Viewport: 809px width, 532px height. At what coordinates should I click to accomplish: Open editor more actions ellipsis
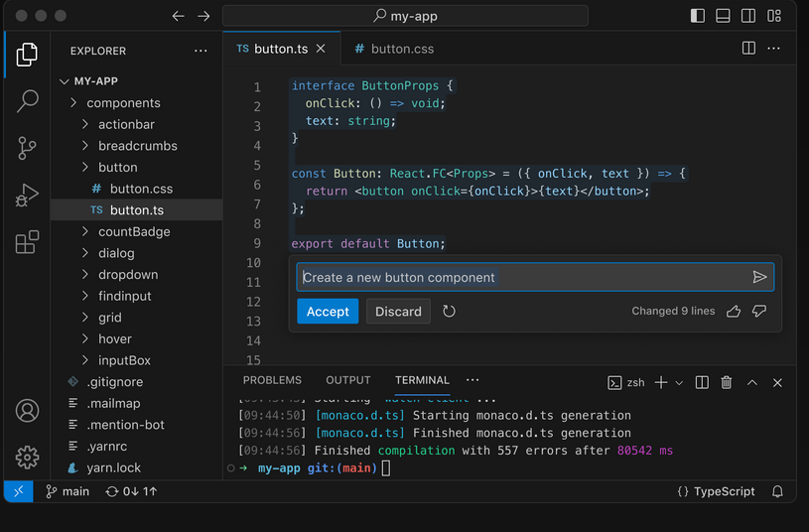(773, 48)
